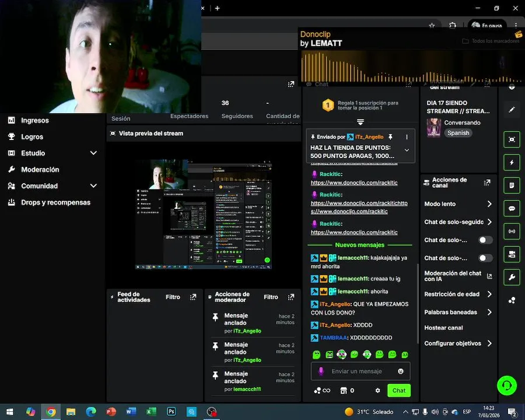Open Moderación del chat con IA external link
525x420 pixels.
click(x=489, y=276)
